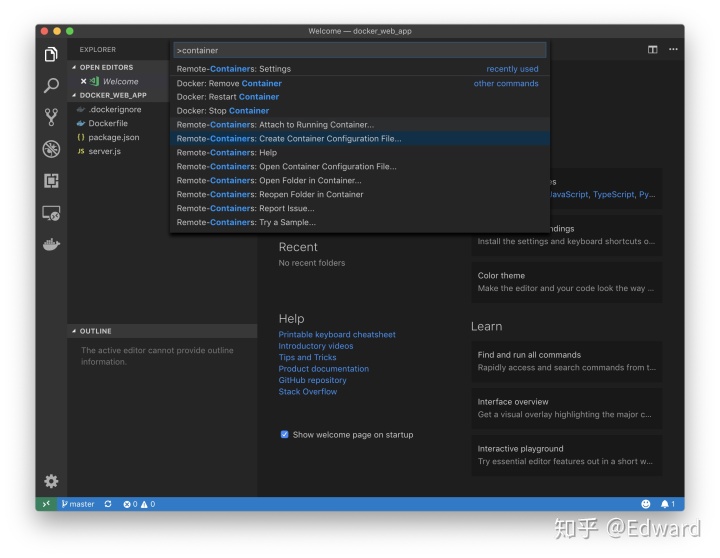The width and height of the screenshot is (720, 558).
Task: Open errors count in status bar
Action: point(130,504)
